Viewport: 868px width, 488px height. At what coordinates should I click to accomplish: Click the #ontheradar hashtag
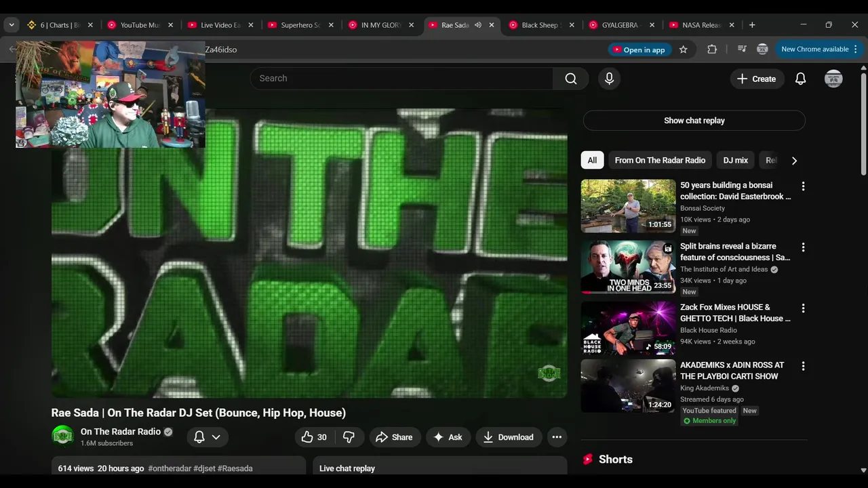(x=170, y=468)
